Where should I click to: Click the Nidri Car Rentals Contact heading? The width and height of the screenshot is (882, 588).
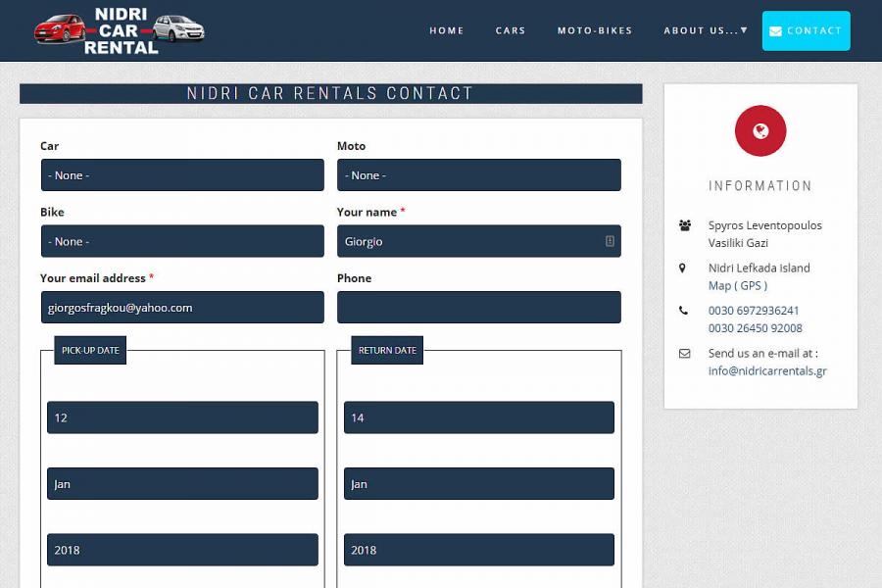tap(329, 93)
